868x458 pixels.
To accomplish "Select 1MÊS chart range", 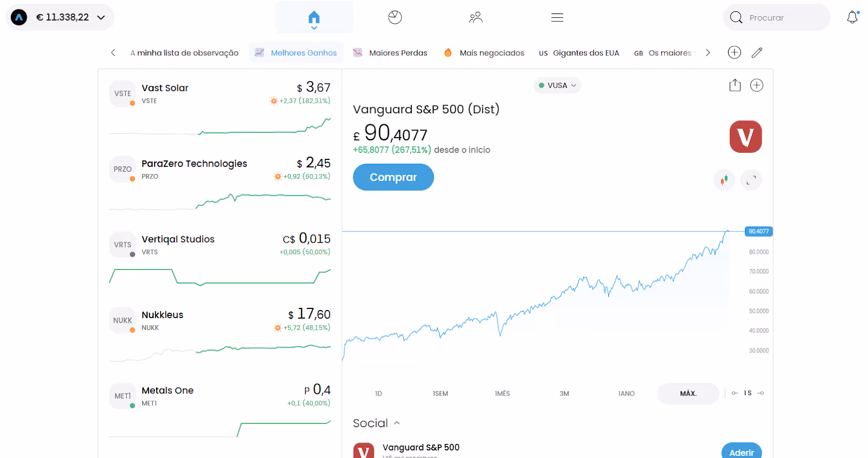I will tap(502, 394).
